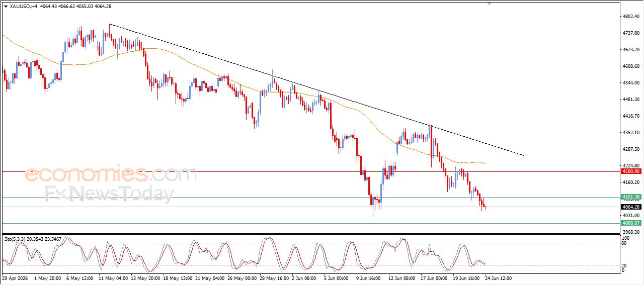Click the OHLC values 4064.43 4066.62 4055.03 4064.28

75,6
